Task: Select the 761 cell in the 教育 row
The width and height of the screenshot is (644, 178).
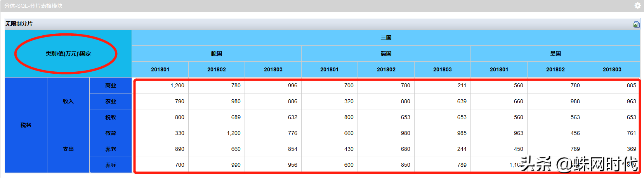Action: (x=612, y=133)
